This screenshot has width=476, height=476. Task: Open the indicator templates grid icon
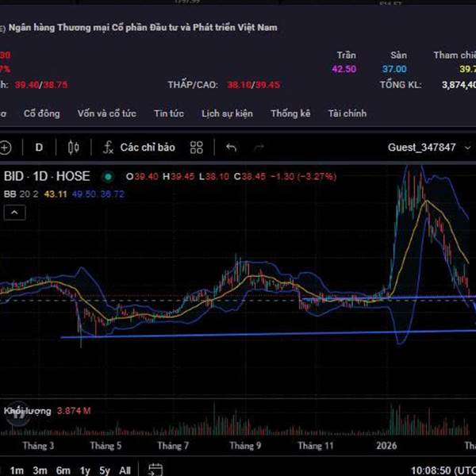[197, 148]
